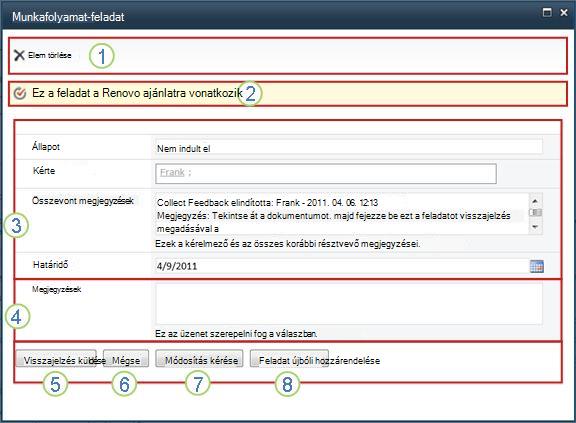This screenshot has width=576, height=423.
Task: Click the Visszajelzés küldése button
Action: 56,358
